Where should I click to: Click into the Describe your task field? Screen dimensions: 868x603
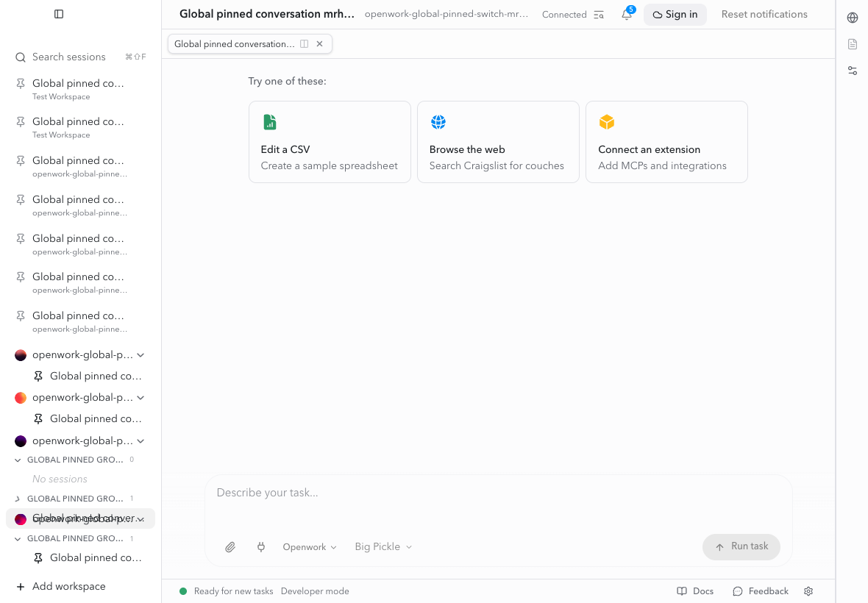498,493
